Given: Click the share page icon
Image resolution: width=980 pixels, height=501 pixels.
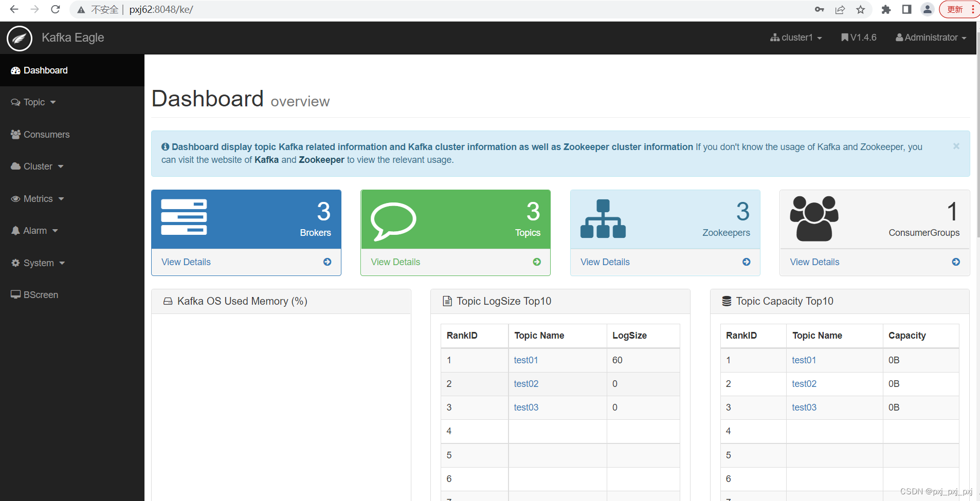Looking at the screenshot, I should [x=840, y=9].
